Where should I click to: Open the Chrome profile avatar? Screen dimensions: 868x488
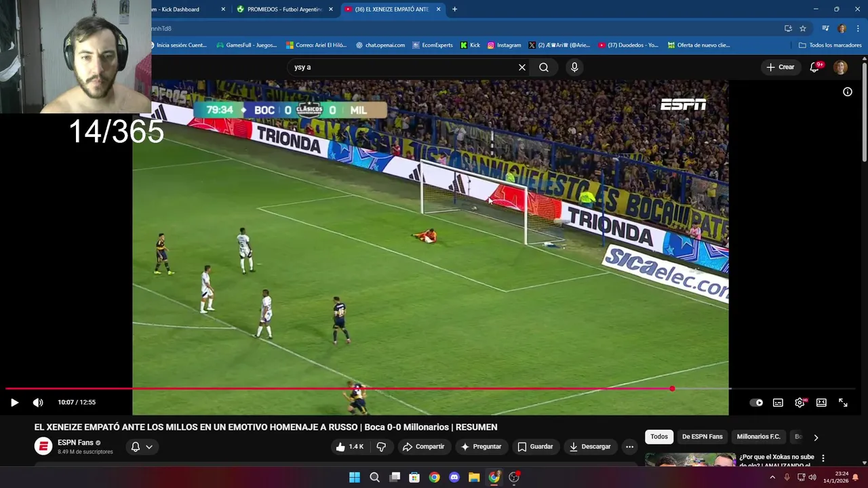[842, 28]
